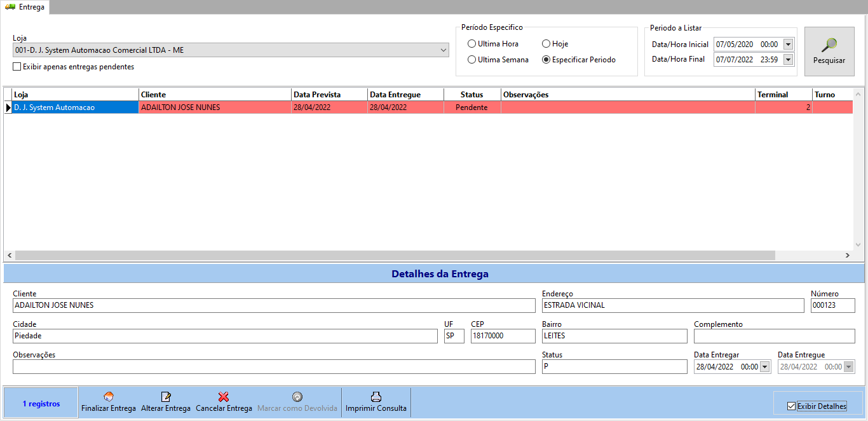Screen dimensions: 868x421
Task: Click the Detalhes da Entrega header
Action: (440, 274)
